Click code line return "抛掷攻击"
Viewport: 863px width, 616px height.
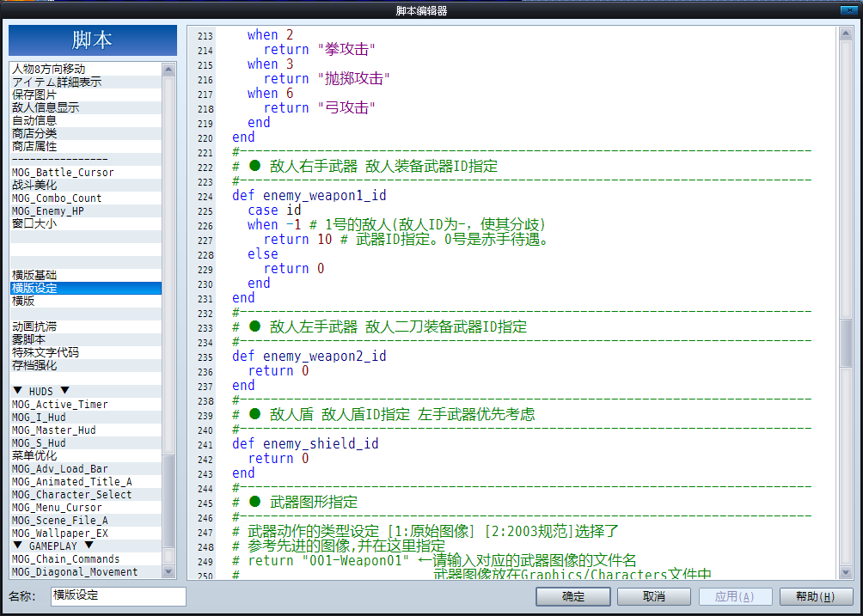(x=327, y=79)
